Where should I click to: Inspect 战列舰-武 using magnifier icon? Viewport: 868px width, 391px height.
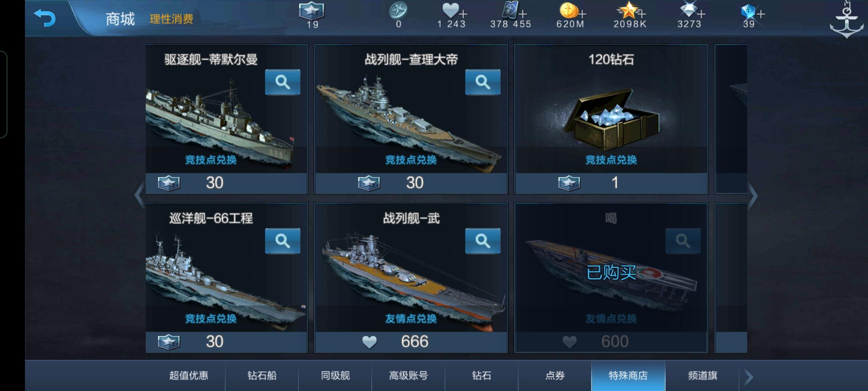click(x=483, y=241)
